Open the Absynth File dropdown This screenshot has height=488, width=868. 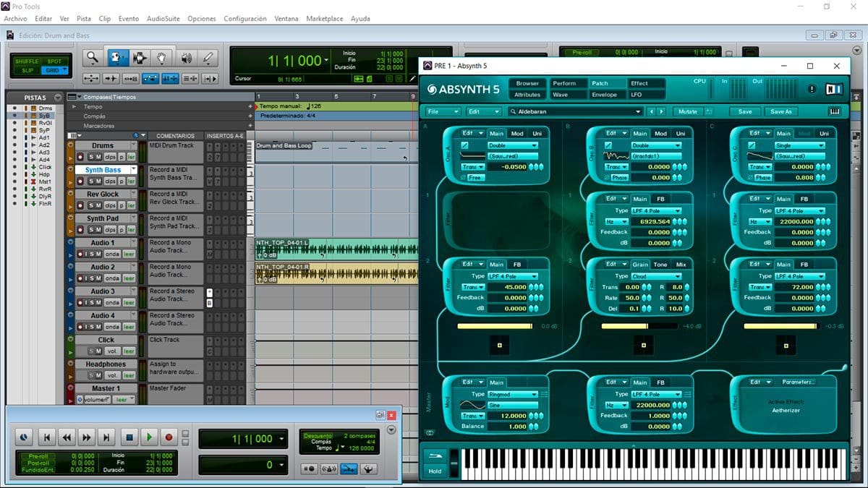[x=442, y=111]
